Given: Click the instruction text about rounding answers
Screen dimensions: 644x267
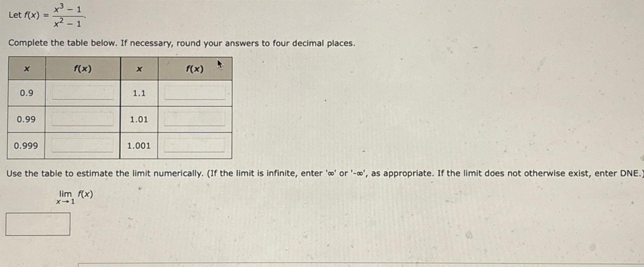Looking at the screenshot, I should point(182,43).
